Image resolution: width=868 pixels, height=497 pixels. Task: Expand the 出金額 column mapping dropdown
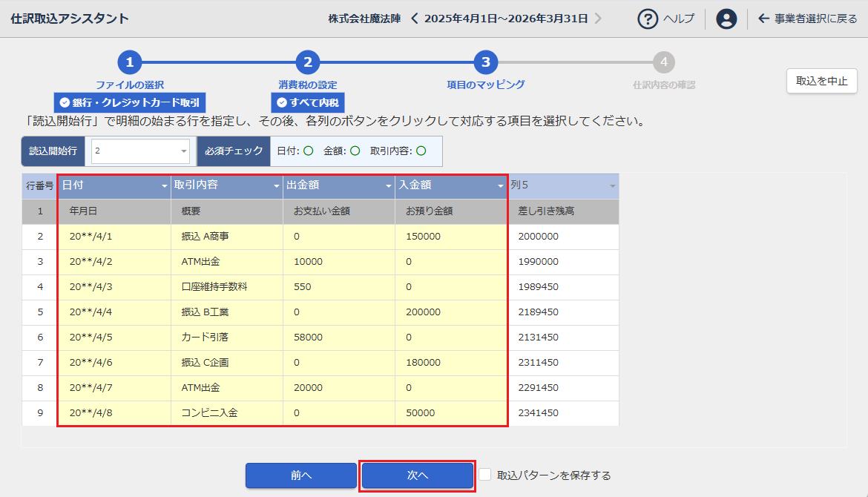(x=388, y=186)
